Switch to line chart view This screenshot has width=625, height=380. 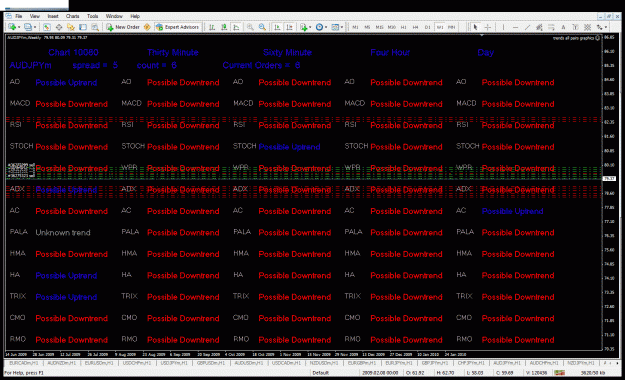coord(236,27)
